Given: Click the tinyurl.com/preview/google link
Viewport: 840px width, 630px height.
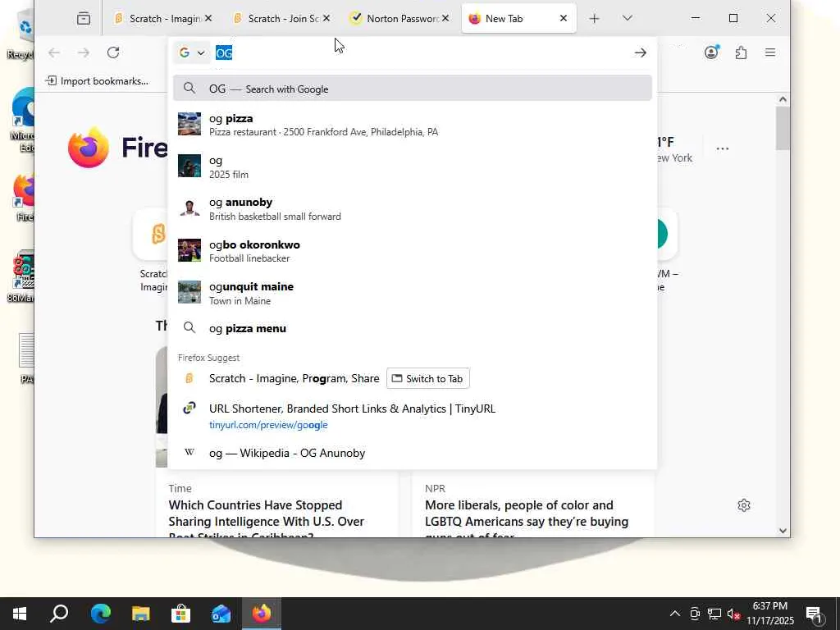Looking at the screenshot, I should pyautogui.click(x=268, y=425).
